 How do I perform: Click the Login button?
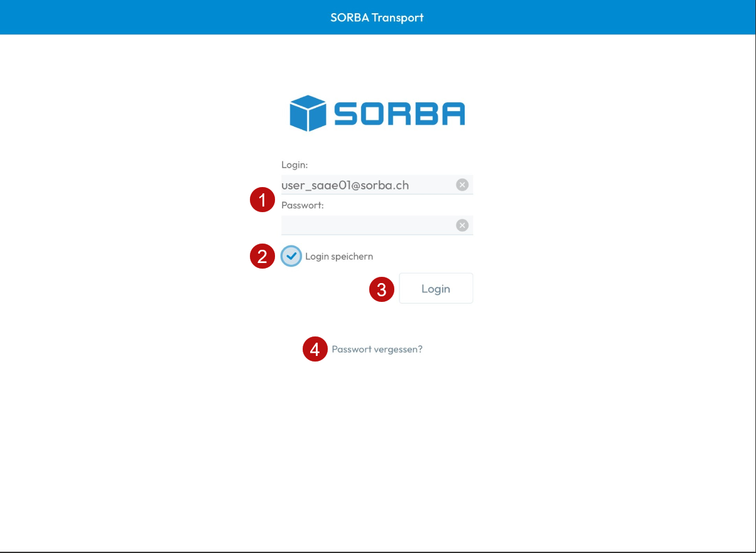point(436,289)
